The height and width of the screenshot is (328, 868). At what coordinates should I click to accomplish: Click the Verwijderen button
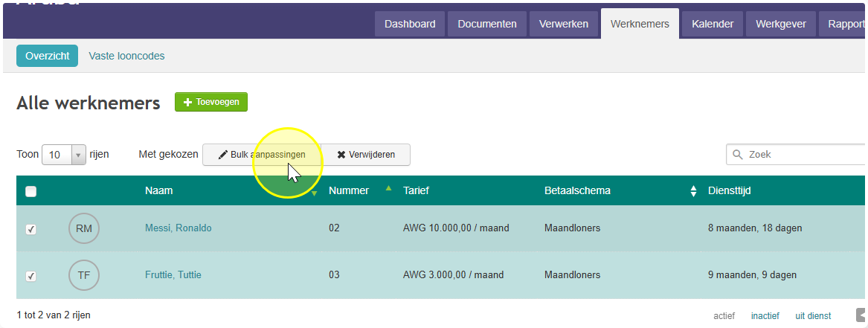[x=366, y=155]
